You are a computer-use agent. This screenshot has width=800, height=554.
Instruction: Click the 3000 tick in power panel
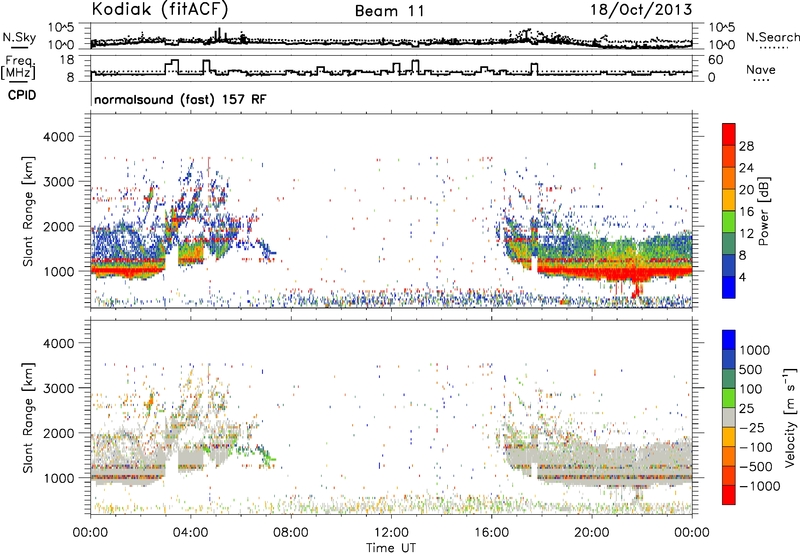click(58, 182)
